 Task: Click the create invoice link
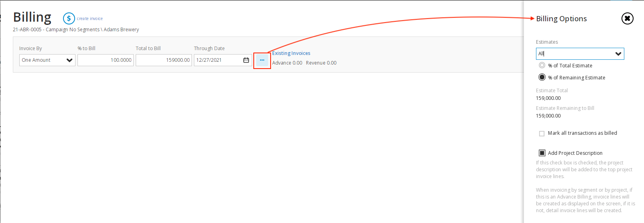click(x=90, y=18)
